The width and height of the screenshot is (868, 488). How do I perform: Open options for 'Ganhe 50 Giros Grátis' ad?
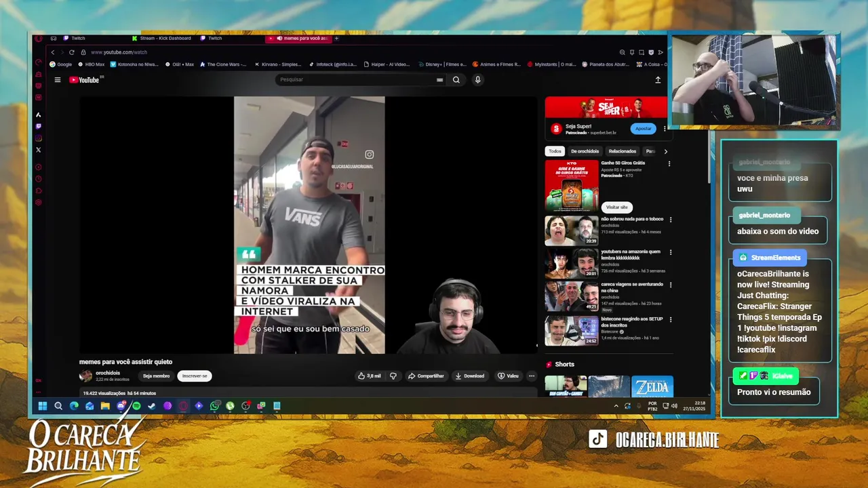[669, 163]
